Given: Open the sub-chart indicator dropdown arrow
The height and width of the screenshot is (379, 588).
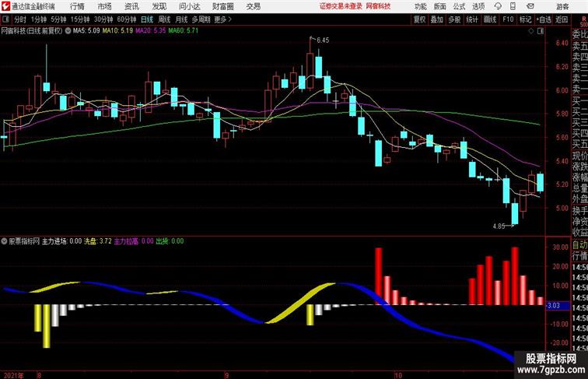Looking at the screenshot, I should click(4, 241).
